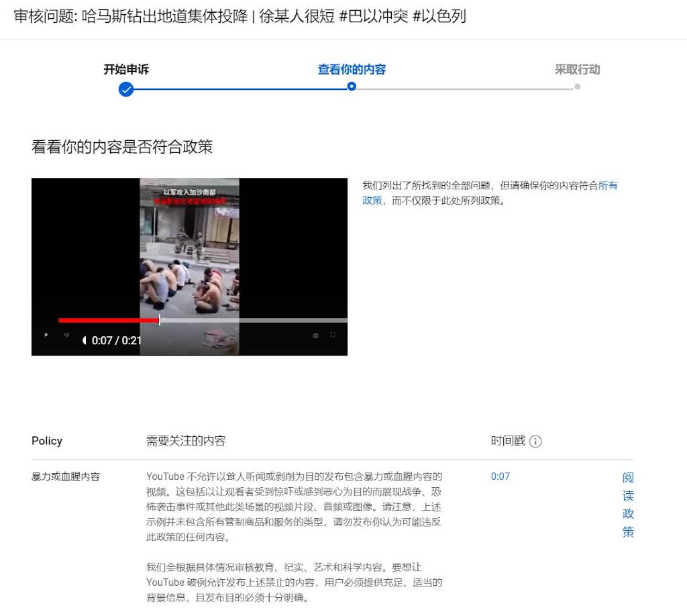Go to the 开始申诉 step

tap(126, 69)
